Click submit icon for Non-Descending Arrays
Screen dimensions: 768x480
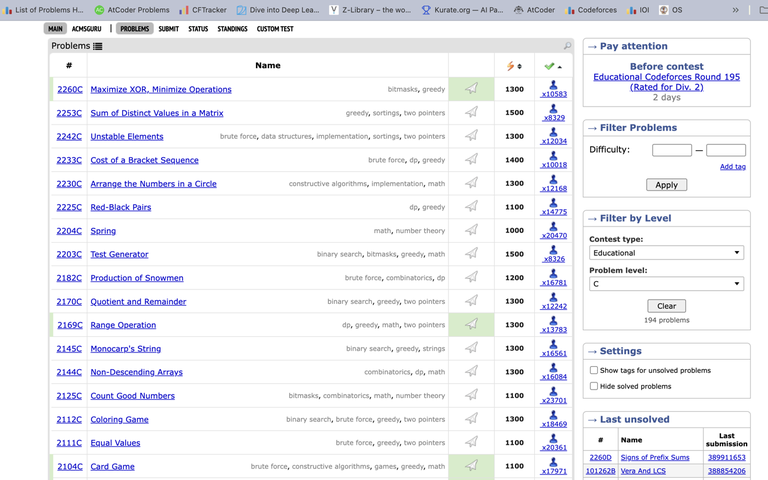coord(471,371)
